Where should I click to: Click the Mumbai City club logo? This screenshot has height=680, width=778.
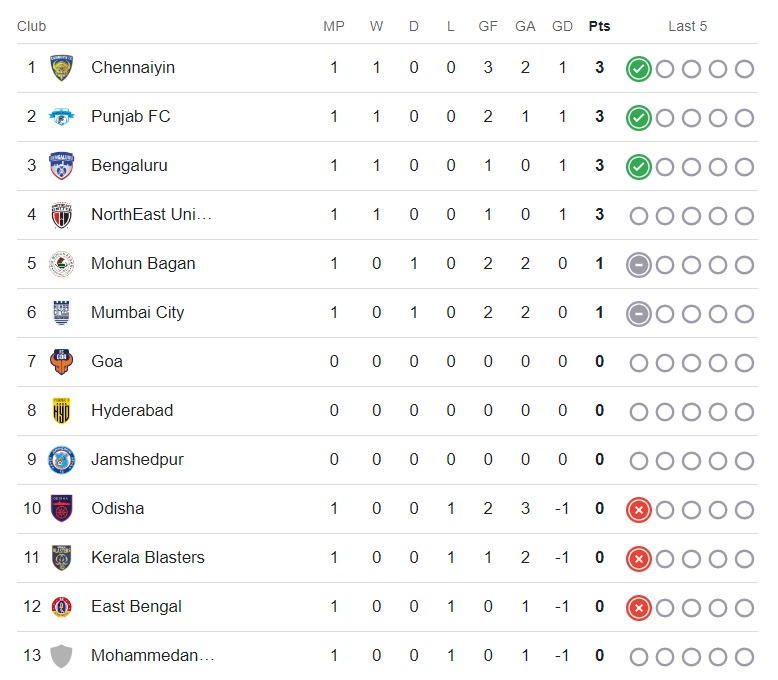click(62, 313)
